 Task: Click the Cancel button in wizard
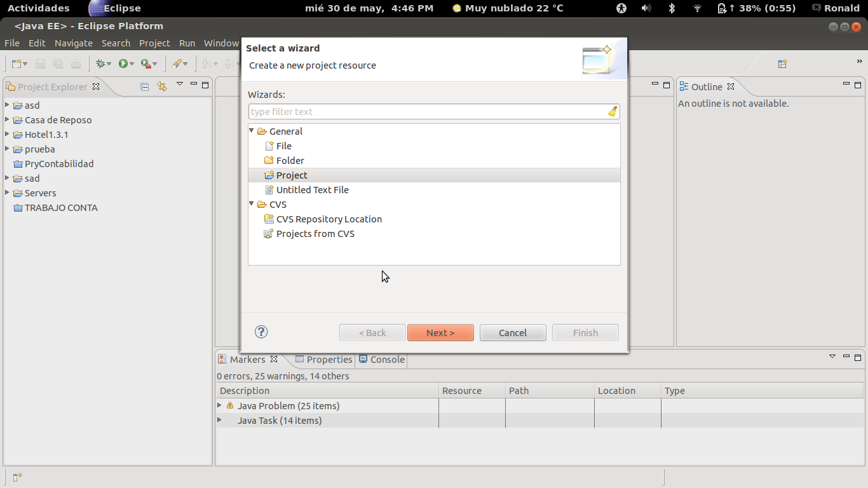tap(513, 333)
